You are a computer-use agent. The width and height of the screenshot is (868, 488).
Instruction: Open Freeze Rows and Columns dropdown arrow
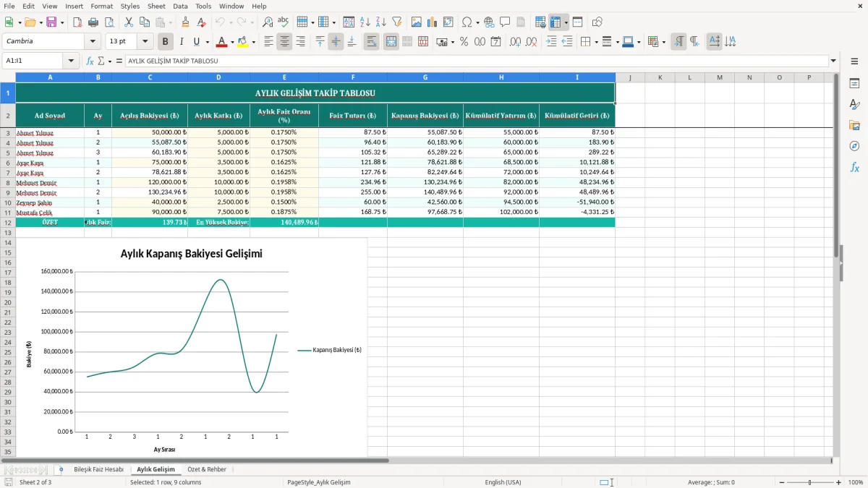(x=566, y=22)
